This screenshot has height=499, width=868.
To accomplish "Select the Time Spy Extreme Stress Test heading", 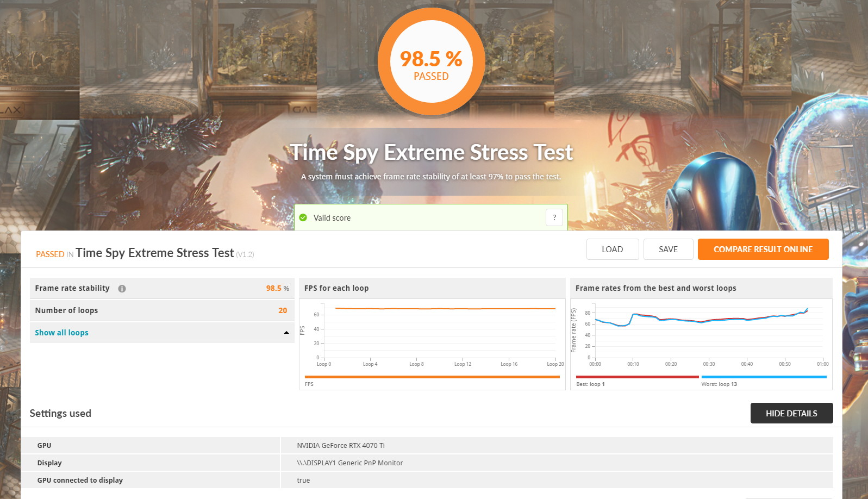I will [431, 152].
